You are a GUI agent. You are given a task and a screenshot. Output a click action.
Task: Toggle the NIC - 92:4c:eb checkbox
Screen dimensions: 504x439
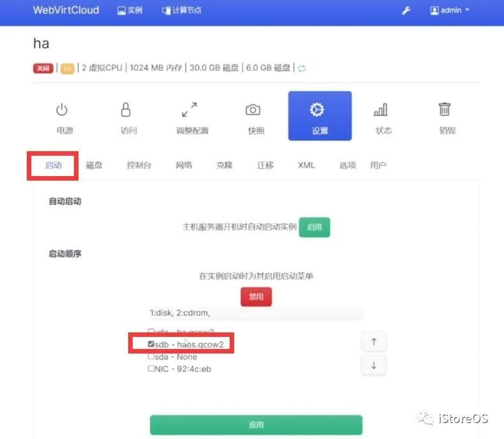(151, 368)
